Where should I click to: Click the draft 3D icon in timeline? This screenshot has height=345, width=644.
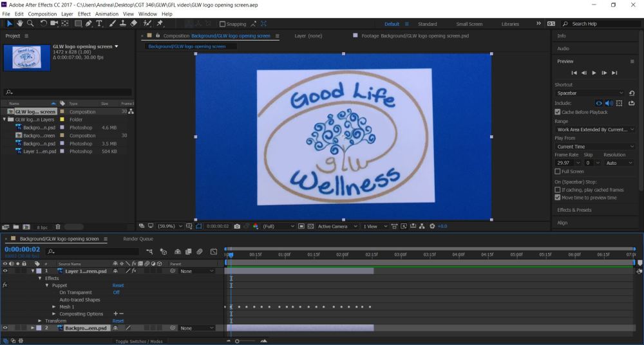coord(164,252)
